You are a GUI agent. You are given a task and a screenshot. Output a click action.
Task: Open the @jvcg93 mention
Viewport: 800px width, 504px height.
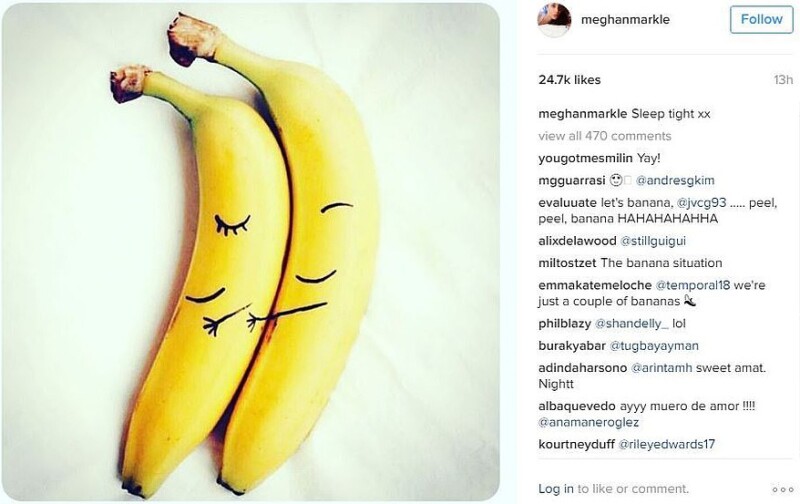pyautogui.click(x=701, y=203)
